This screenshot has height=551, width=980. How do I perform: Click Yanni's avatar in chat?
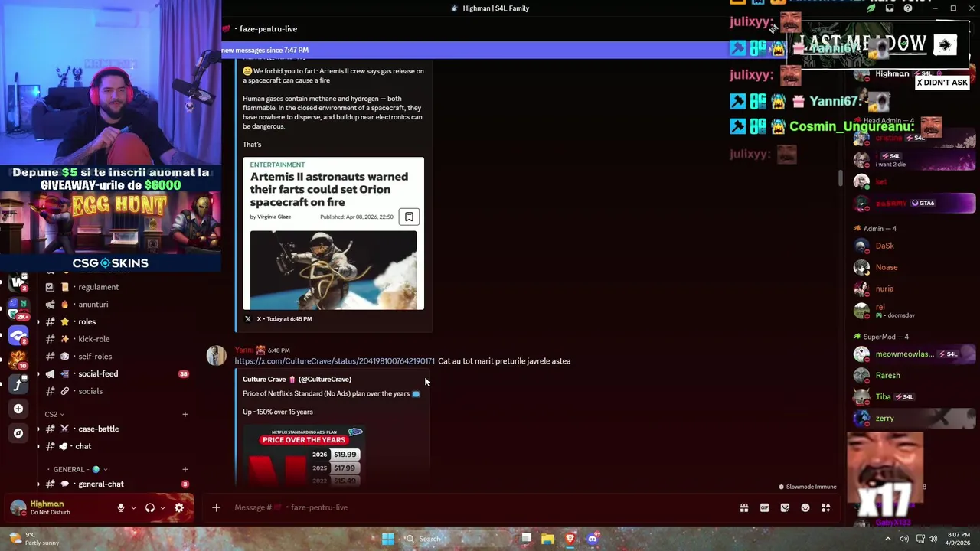click(x=217, y=356)
